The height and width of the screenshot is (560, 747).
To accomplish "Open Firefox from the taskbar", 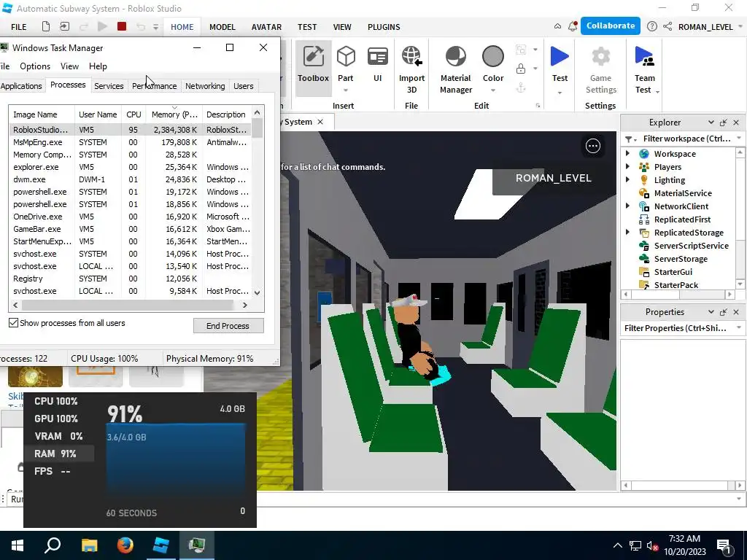I will pos(125,545).
